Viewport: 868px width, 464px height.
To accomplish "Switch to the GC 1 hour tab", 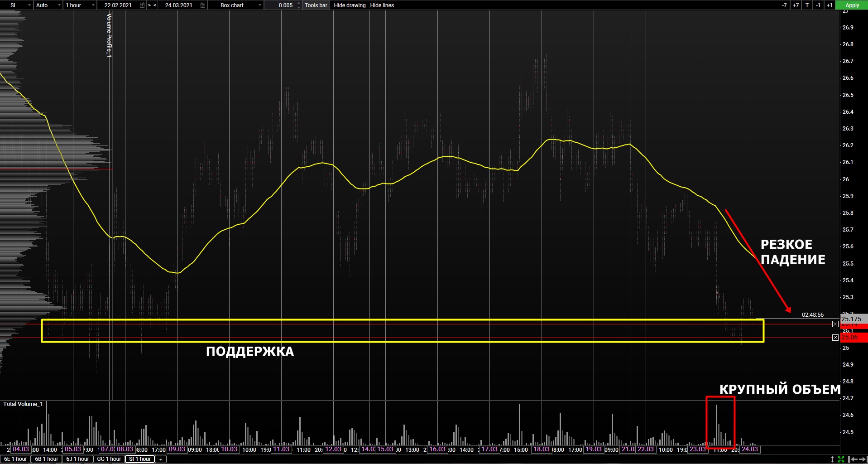I will (109, 459).
